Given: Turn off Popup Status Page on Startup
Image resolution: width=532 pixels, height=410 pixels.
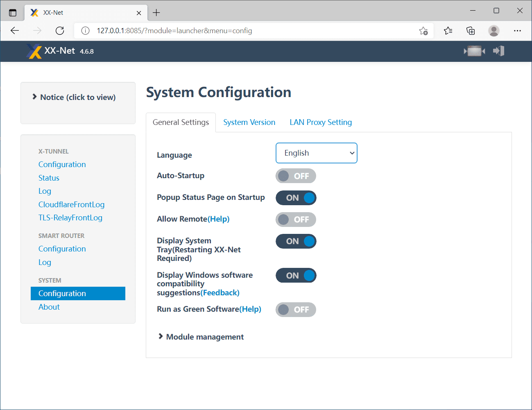Looking at the screenshot, I should click(296, 198).
